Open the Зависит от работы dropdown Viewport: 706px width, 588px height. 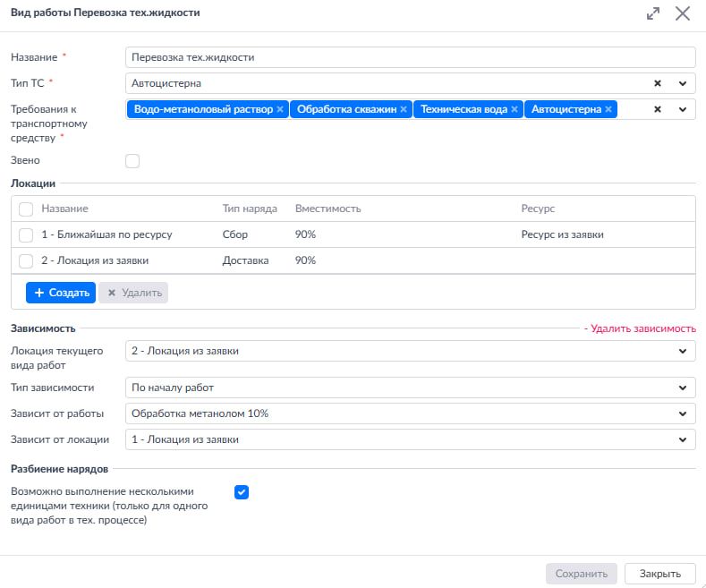[410, 413]
